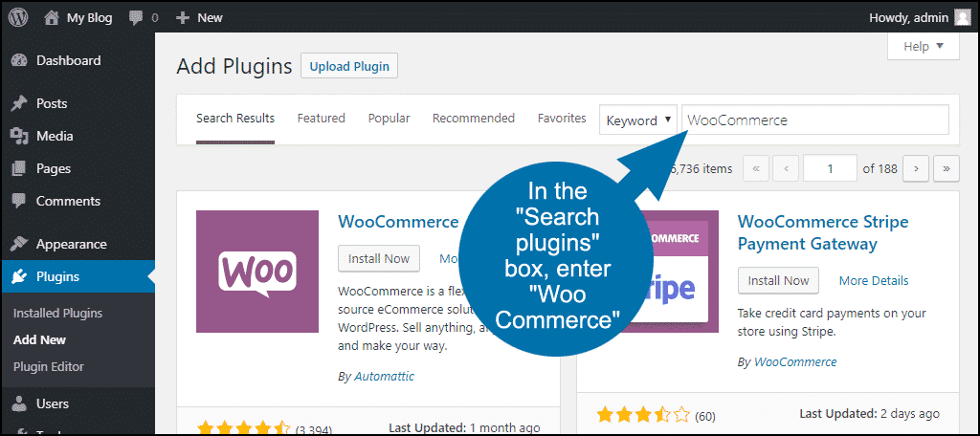
Task: Click the New text in admin bar
Action: (x=210, y=18)
